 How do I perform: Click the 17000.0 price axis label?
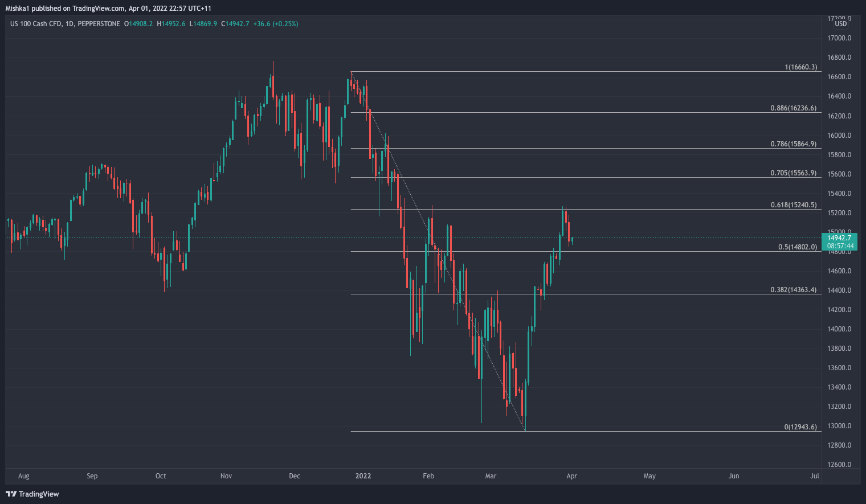(839, 38)
